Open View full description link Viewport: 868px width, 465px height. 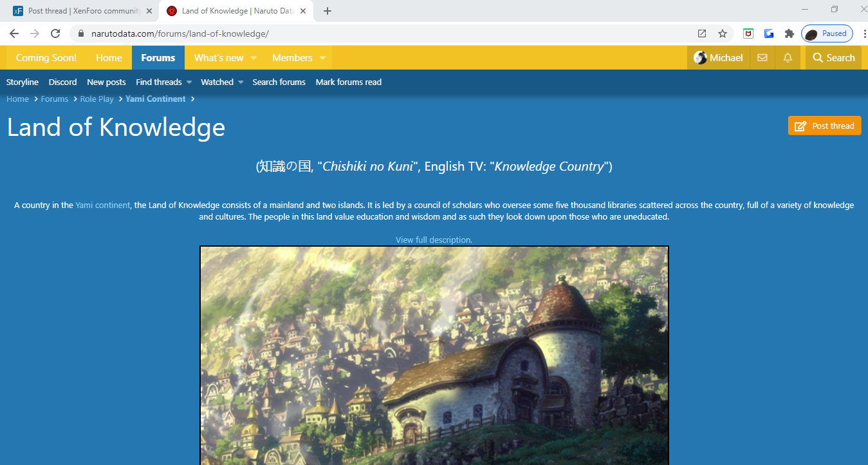tap(434, 240)
